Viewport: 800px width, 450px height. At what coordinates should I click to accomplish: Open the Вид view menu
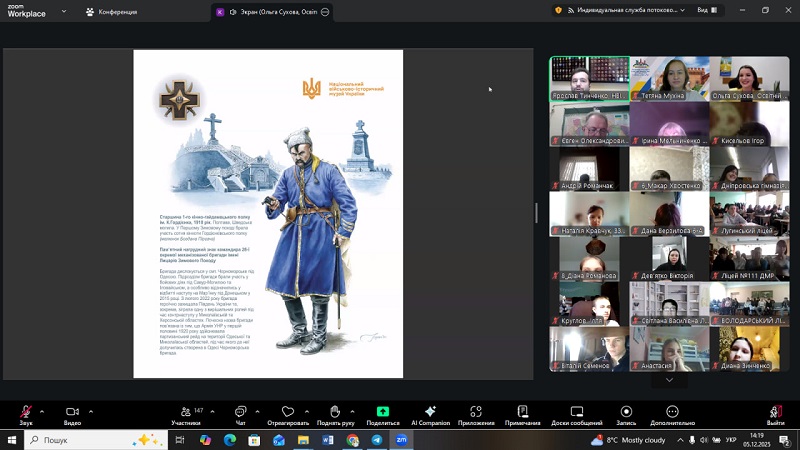coord(707,10)
